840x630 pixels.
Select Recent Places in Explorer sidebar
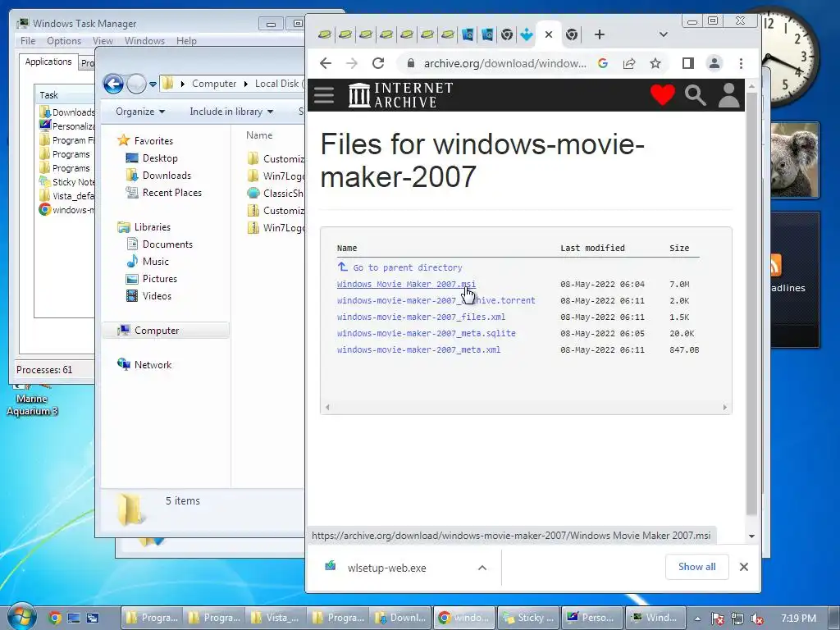pos(171,192)
